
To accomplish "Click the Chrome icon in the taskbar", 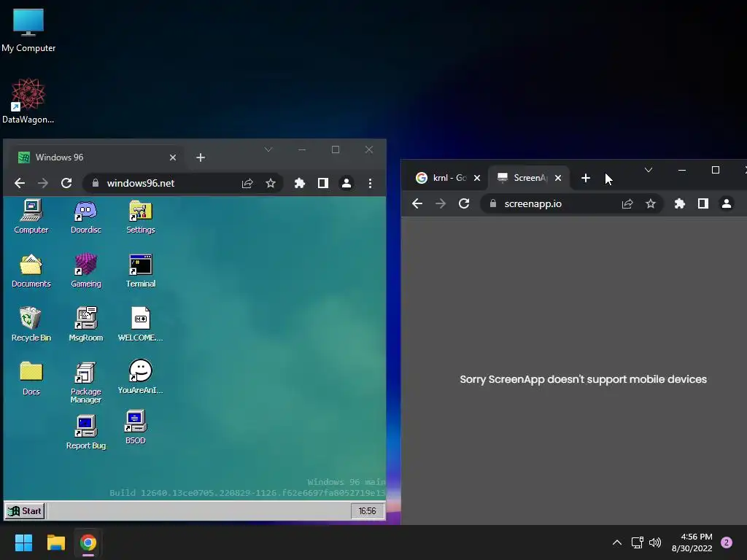I will pyautogui.click(x=88, y=542).
